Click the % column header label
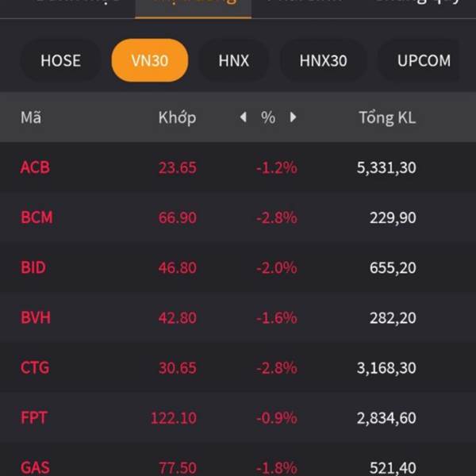Image resolution: width=476 pixels, height=476 pixels. (268, 117)
